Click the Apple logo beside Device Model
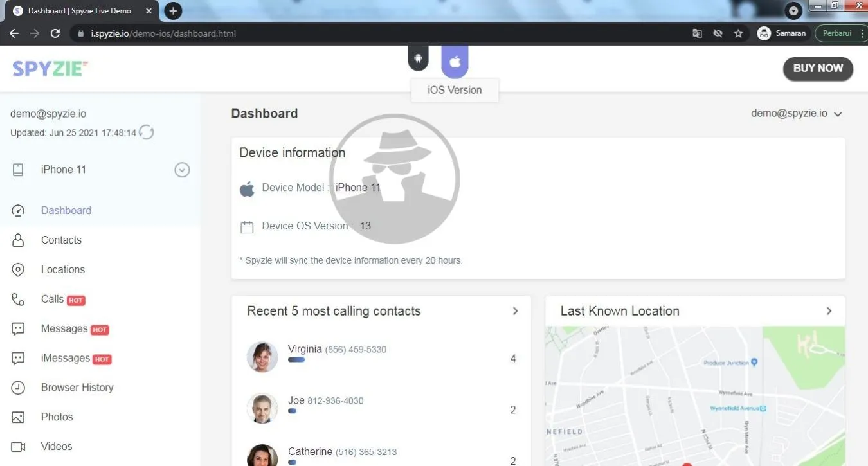The height and width of the screenshot is (466, 868). point(247,188)
